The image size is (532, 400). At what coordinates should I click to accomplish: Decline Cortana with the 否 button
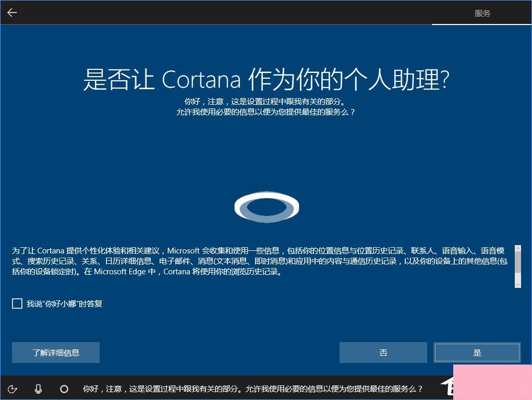(x=383, y=353)
